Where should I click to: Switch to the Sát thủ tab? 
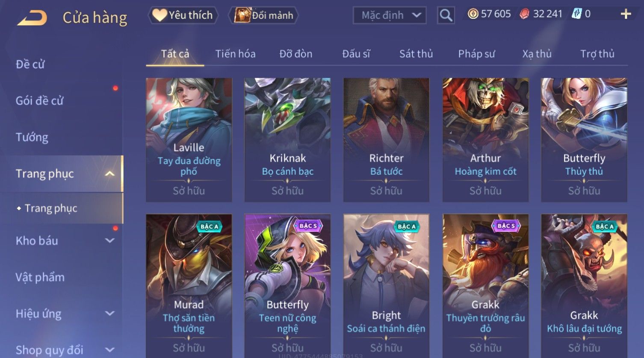pyautogui.click(x=416, y=54)
